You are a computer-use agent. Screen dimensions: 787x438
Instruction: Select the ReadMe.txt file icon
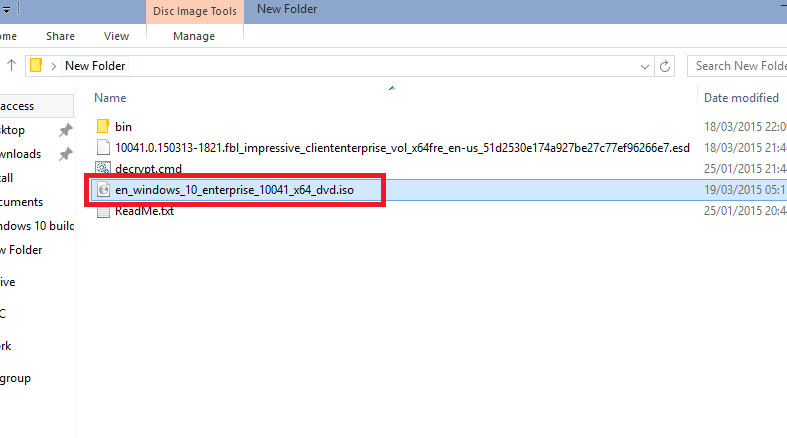tap(103, 211)
